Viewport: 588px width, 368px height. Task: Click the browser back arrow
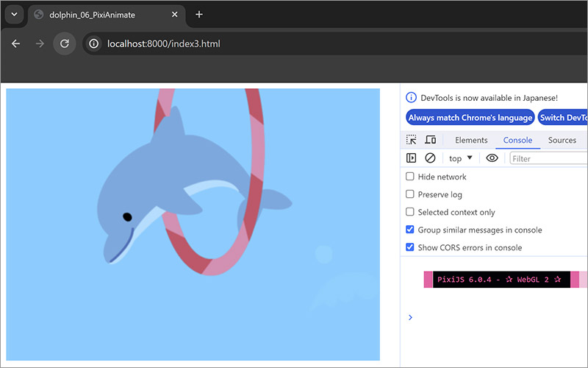[x=16, y=43]
